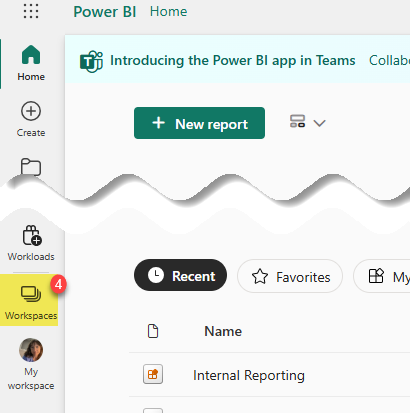This screenshot has width=410, height=413.
Task: Open the app launcher grid
Action: point(31,11)
